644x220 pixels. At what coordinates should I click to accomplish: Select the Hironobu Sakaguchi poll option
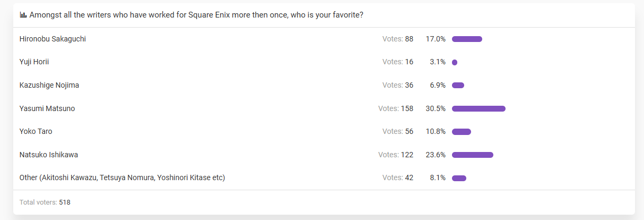click(x=53, y=39)
